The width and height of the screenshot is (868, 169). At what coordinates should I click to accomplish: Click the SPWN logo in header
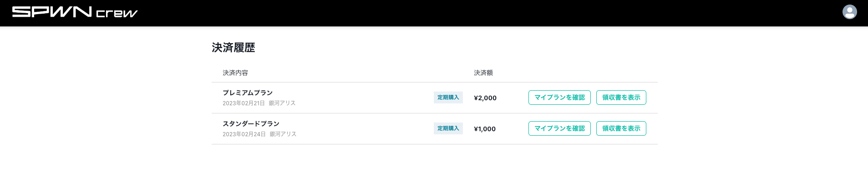tap(52, 12)
